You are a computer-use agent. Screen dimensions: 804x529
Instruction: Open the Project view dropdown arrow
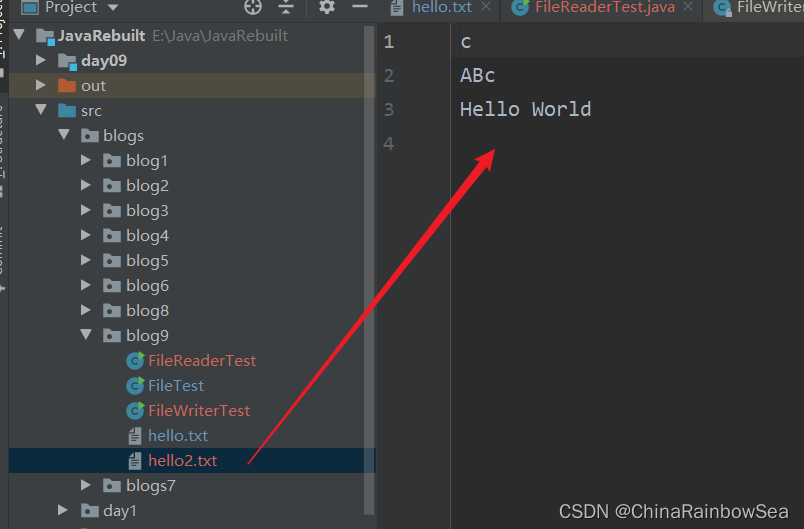point(113,7)
